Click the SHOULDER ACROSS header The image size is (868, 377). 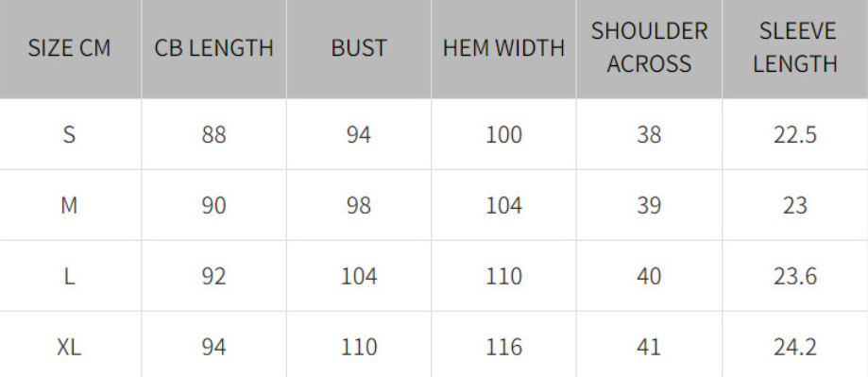pyautogui.click(x=649, y=47)
